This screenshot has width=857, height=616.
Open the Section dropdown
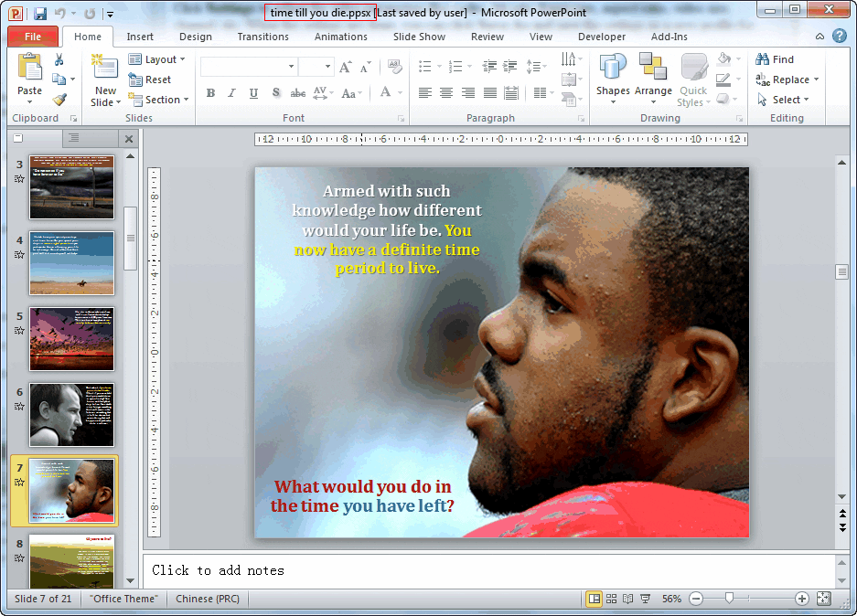[x=159, y=100]
